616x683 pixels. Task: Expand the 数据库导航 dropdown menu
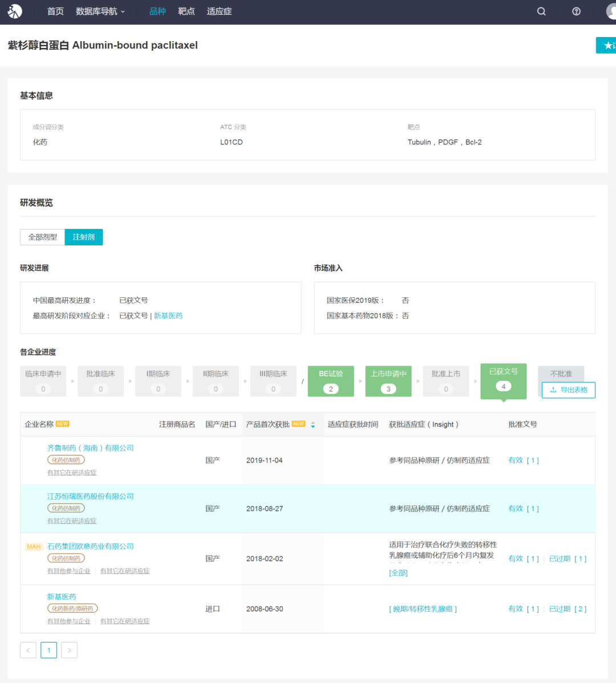click(x=100, y=11)
